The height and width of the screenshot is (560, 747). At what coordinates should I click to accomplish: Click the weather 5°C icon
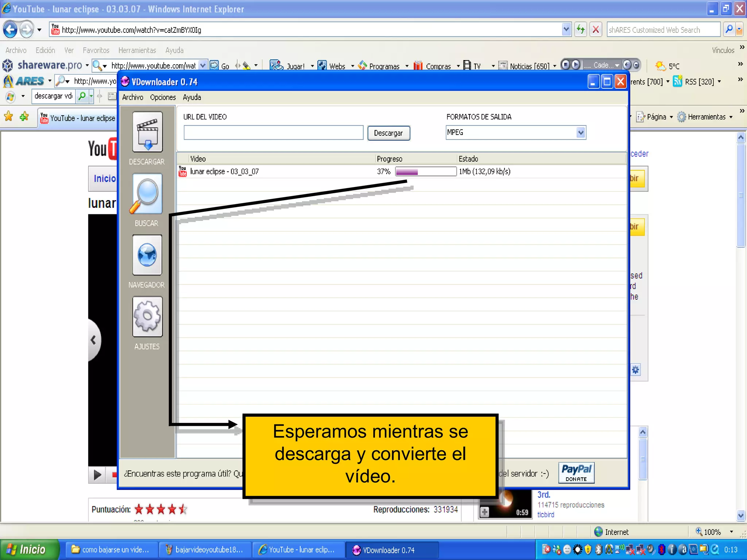pos(661,66)
